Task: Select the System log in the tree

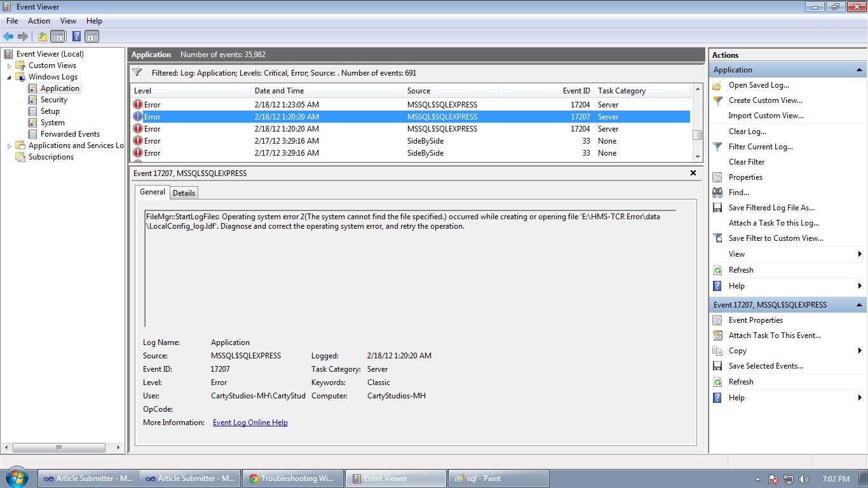Action: (x=52, y=123)
